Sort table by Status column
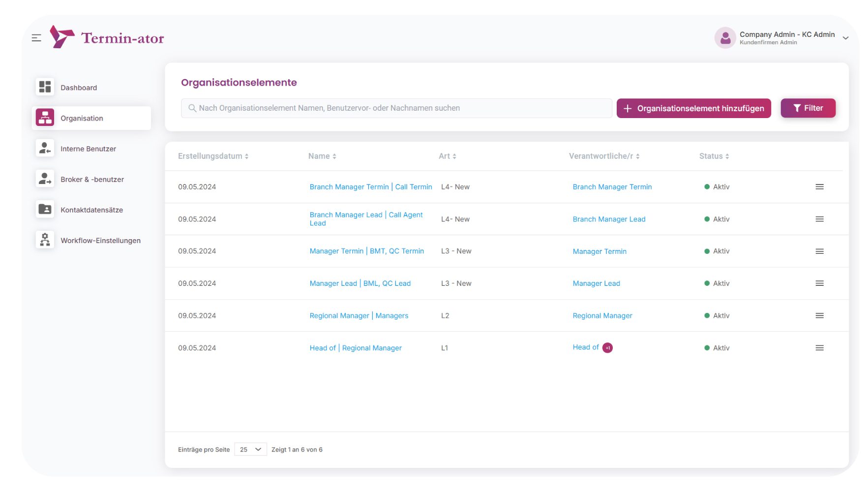Screen dimensions: 868x492 pos(714,156)
